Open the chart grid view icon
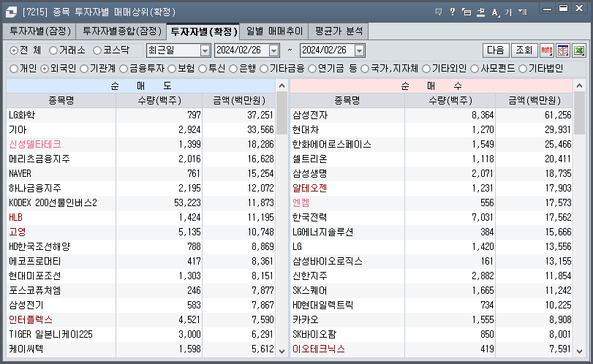Image resolution: width=593 pixels, height=364 pixels. point(563,50)
